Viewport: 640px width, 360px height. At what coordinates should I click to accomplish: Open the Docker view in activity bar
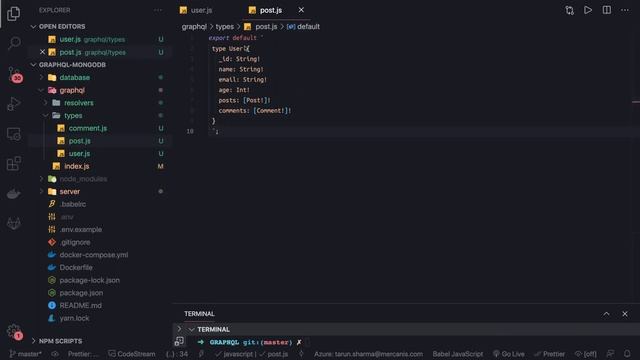(14, 193)
